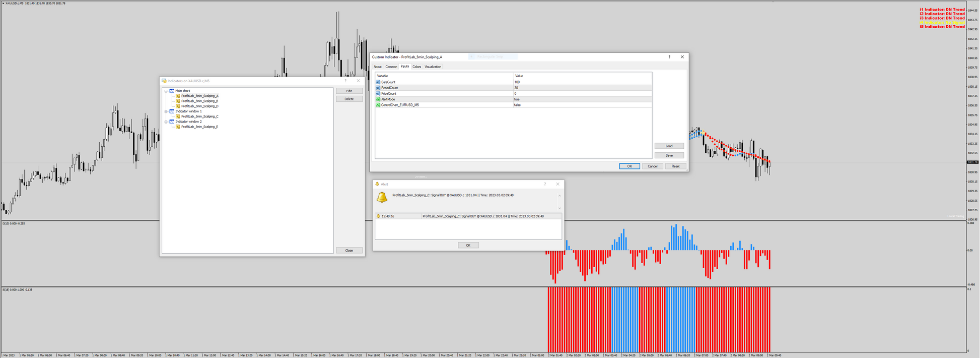Switch to the Colors tab

[416, 67]
